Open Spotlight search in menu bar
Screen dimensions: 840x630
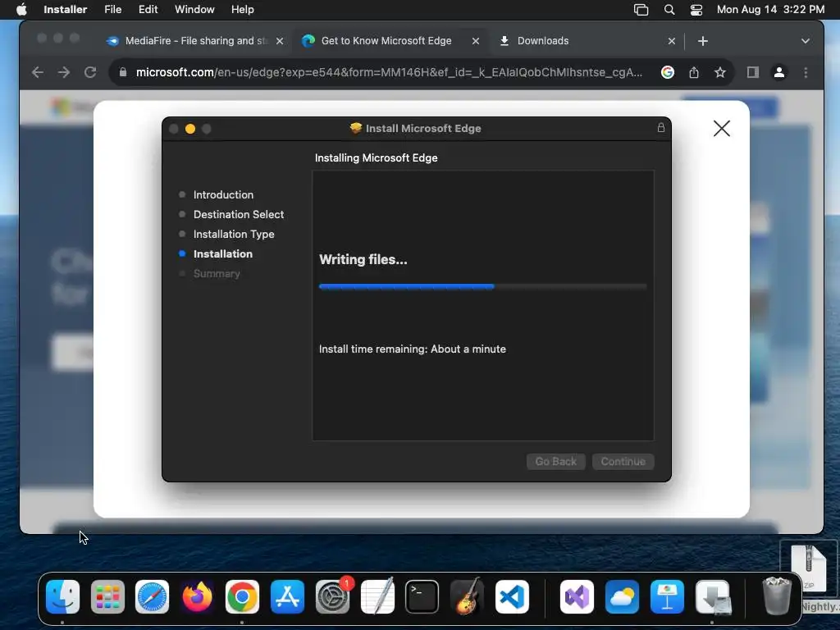669,10
